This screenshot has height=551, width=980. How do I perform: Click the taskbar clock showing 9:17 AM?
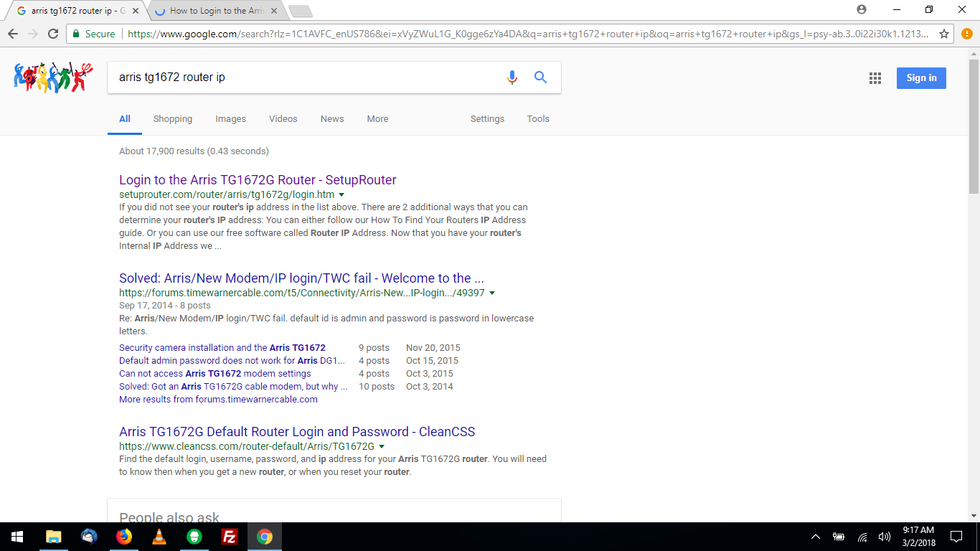pos(918,537)
